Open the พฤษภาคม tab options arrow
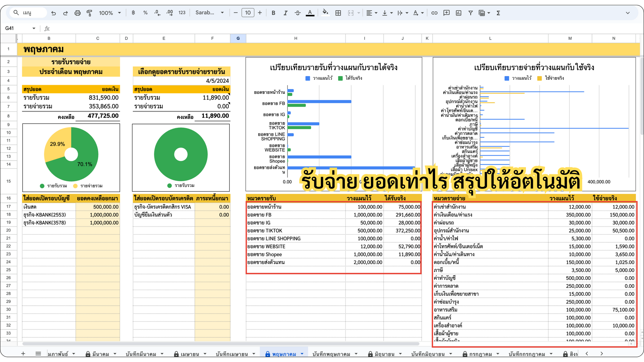Image resolution: width=644 pixels, height=362 pixels. (x=302, y=354)
